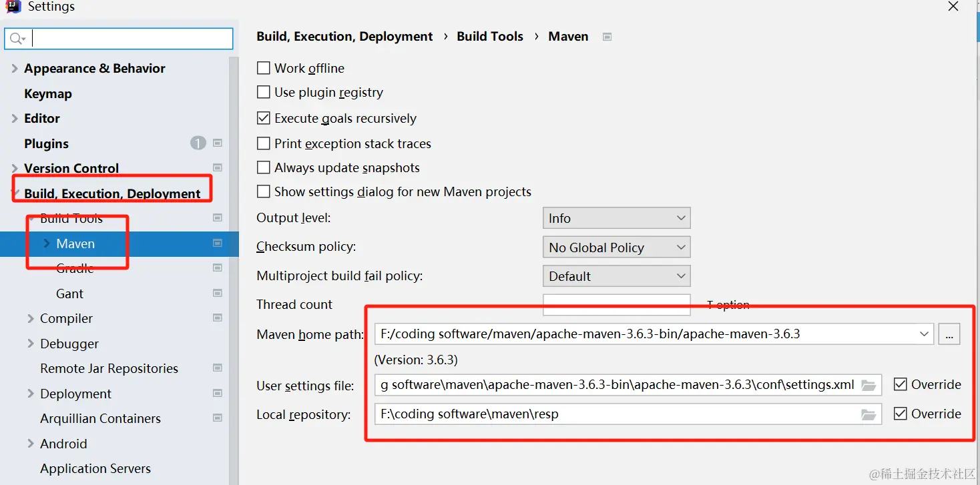Viewport: 980px width, 485px height.
Task: Open the Keymap settings page
Action: [x=48, y=93]
